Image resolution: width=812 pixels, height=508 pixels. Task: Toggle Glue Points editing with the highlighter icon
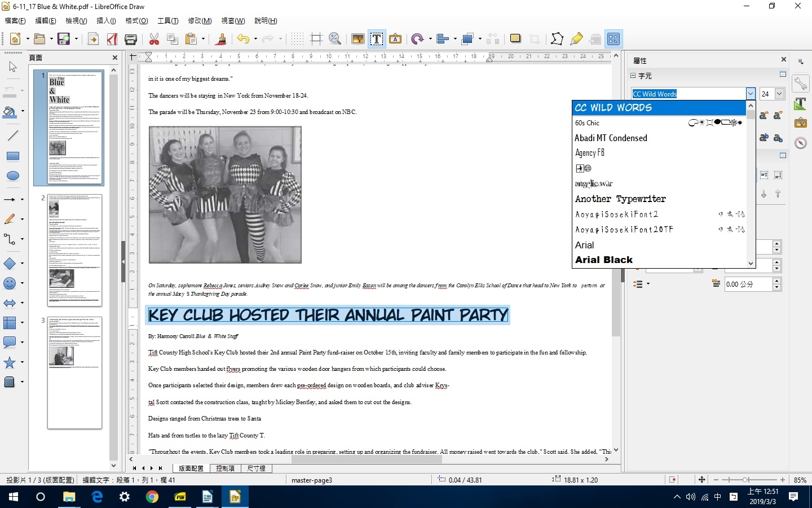576,39
